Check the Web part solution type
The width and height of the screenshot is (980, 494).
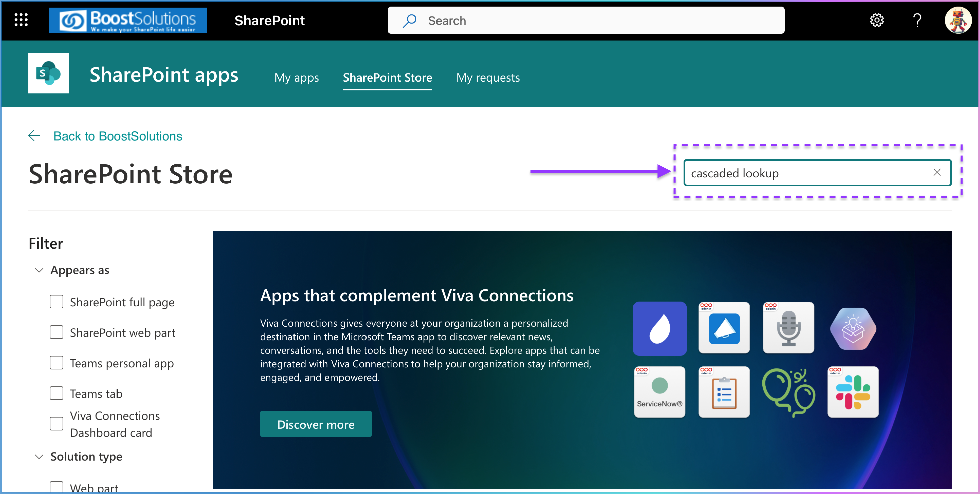point(57,487)
